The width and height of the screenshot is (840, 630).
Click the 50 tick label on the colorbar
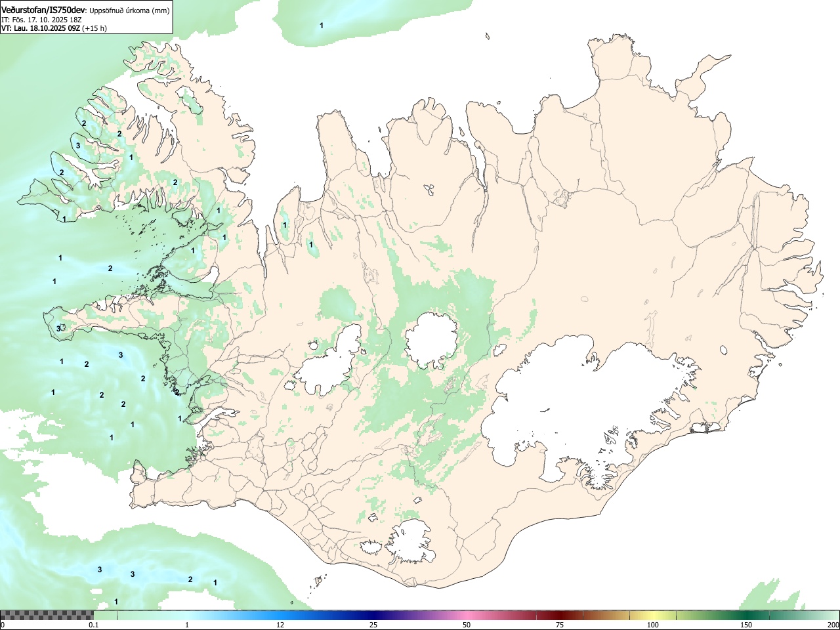[x=466, y=625]
